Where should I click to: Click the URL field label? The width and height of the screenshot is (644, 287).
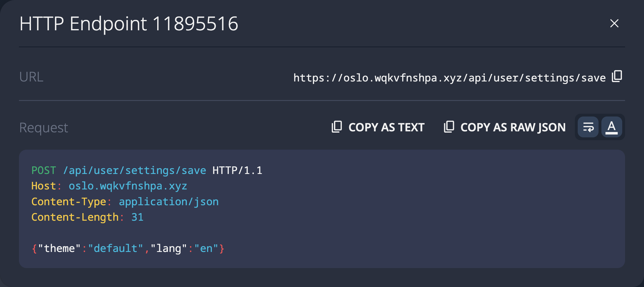tap(31, 77)
